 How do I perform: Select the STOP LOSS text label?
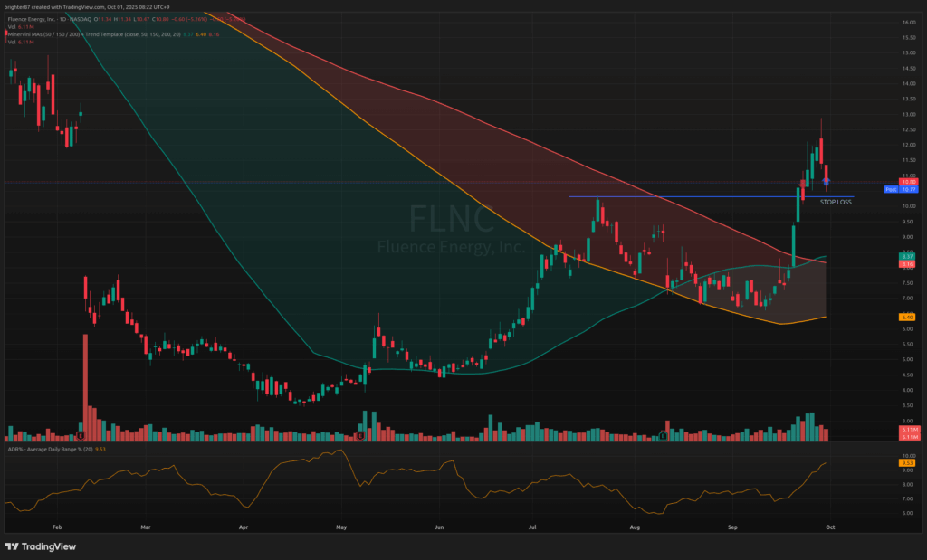click(x=836, y=203)
